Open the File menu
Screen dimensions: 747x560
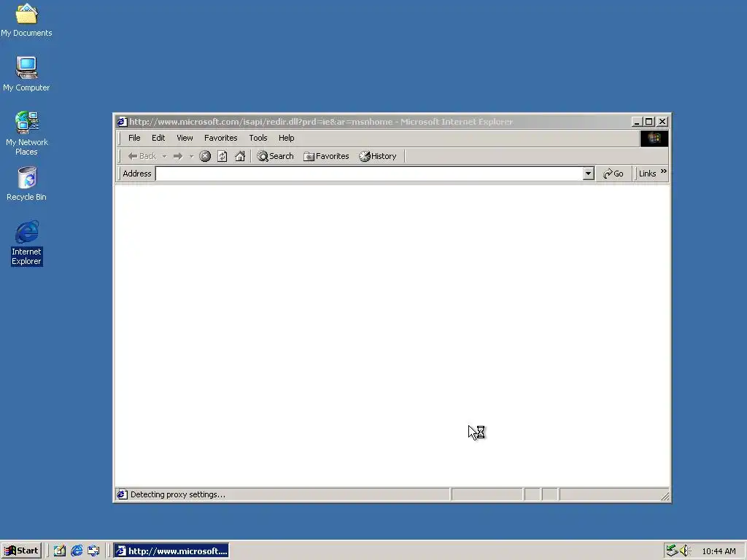[134, 138]
